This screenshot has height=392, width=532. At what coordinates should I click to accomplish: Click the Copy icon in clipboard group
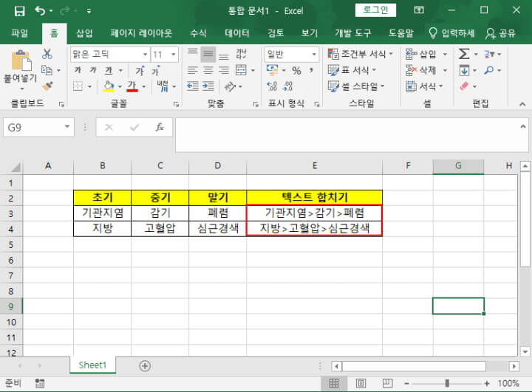pyautogui.click(x=47, y=70)
